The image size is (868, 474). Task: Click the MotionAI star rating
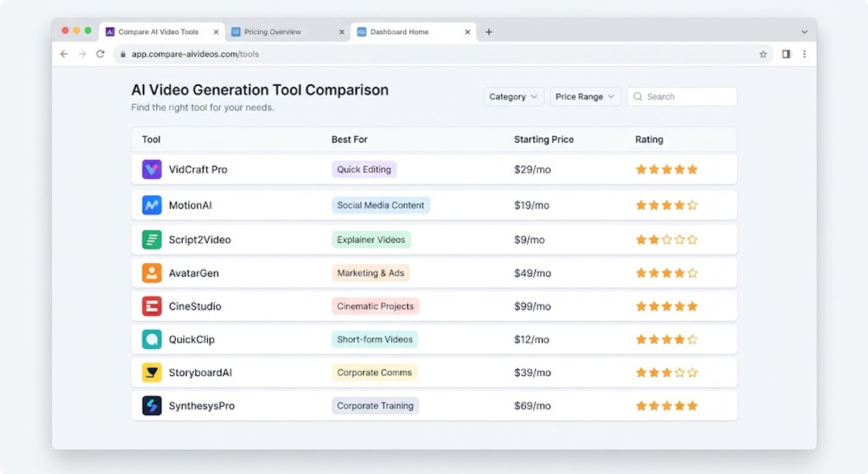tap(667, 205)
